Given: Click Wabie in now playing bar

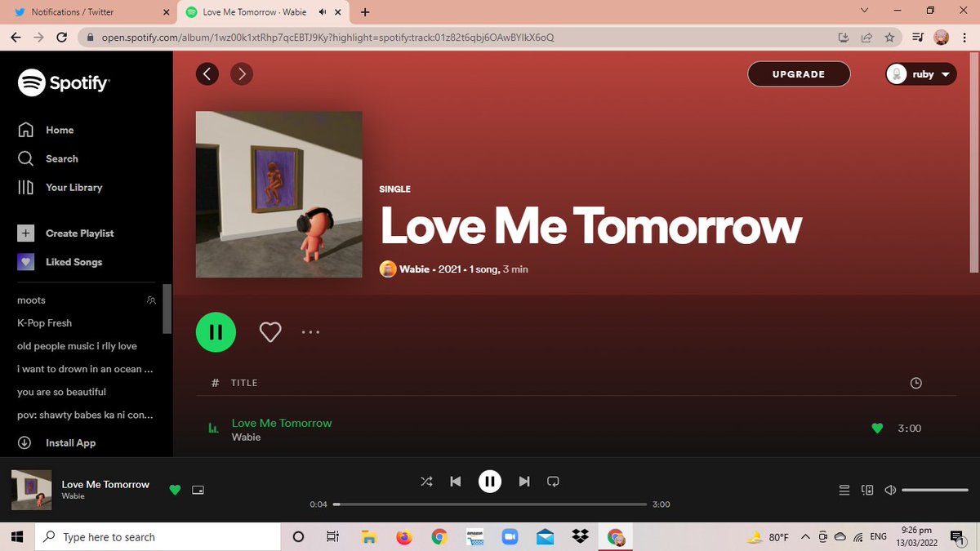Looking at the screenshot, I should [73, 496].
